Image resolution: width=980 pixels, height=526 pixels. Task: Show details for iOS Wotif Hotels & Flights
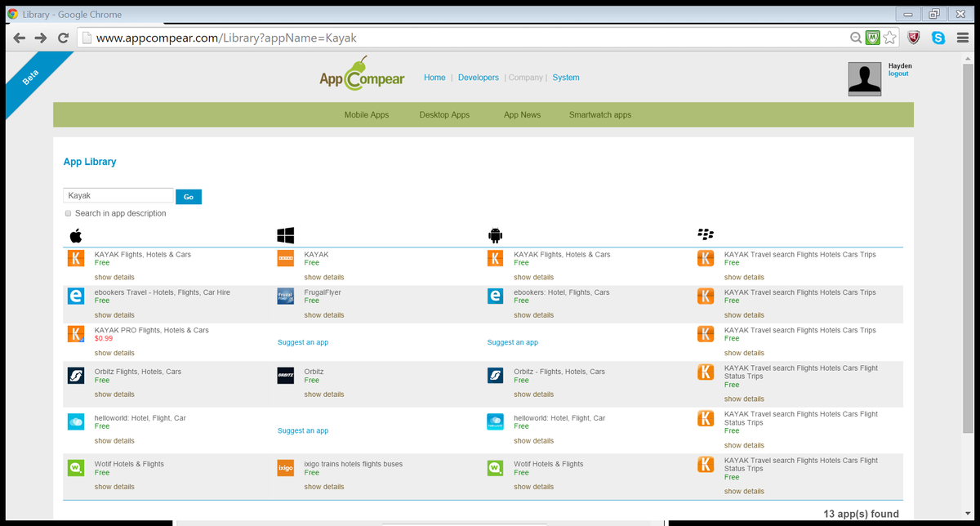click(114, 487)
